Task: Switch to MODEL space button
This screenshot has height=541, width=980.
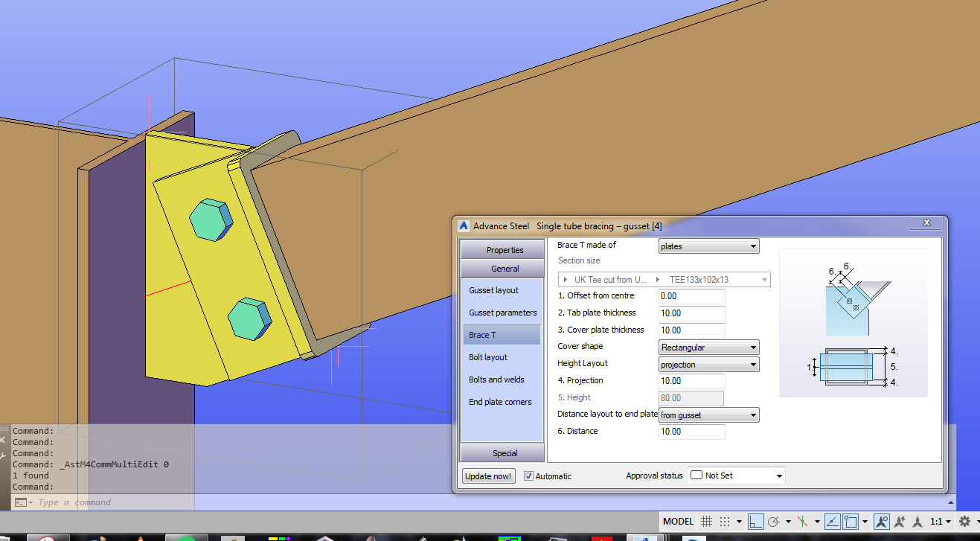Action: tap(678, 521)
